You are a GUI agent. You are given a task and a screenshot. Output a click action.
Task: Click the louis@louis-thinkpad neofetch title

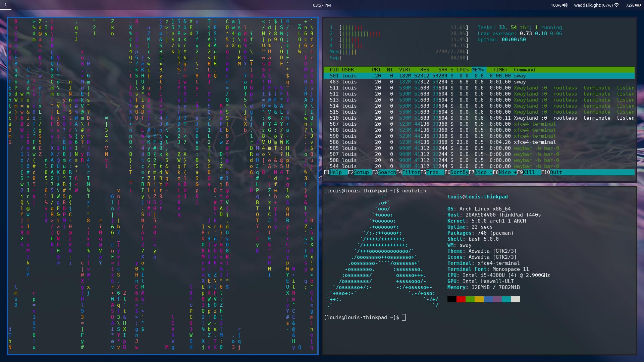pos(478,197)
